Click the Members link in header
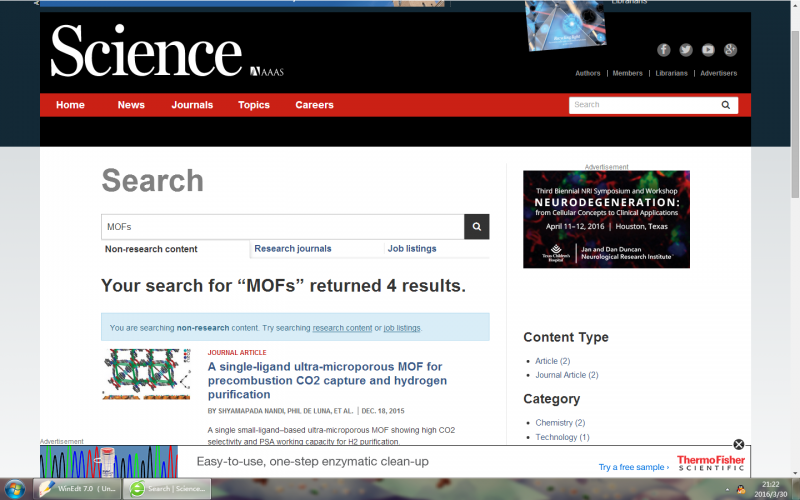The width and height of the screenshot is (800, 500). tap(628, 73)
